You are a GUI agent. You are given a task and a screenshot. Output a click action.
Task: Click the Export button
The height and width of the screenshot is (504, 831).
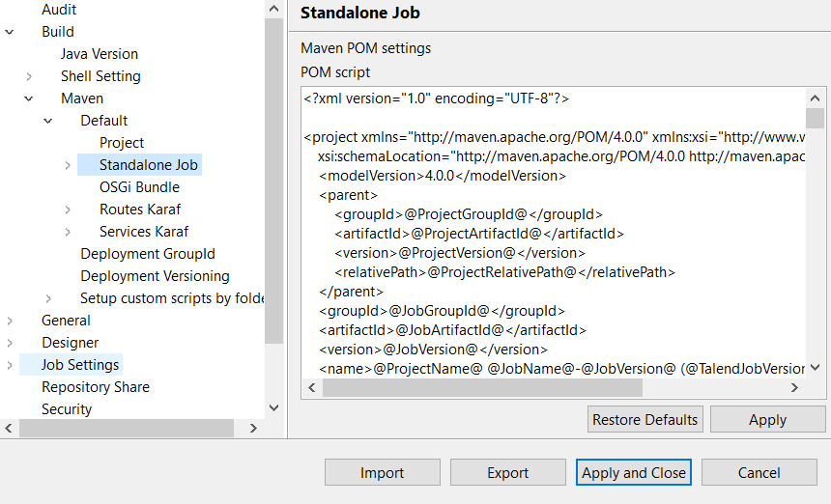point(507,473)
